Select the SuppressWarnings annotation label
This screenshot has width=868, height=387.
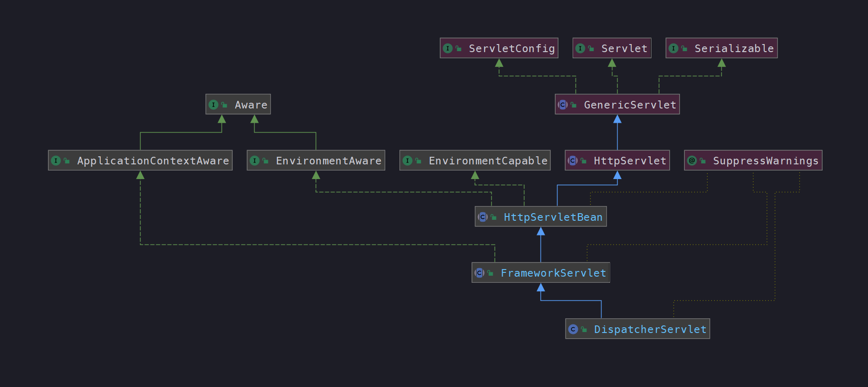(766, 161)
